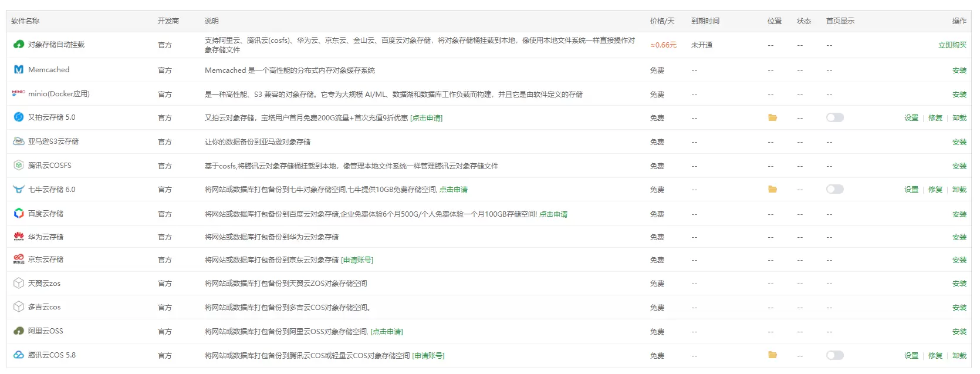Image resolution: width=980 pixels, height=374 pixels.
Task: Toggle homepage display for 又拍云存储 5.0
Action: point(834,117)
